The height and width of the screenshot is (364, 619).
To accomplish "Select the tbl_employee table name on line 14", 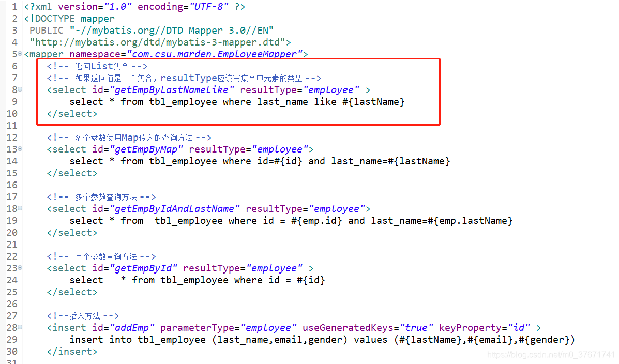I will pos(183,161).
